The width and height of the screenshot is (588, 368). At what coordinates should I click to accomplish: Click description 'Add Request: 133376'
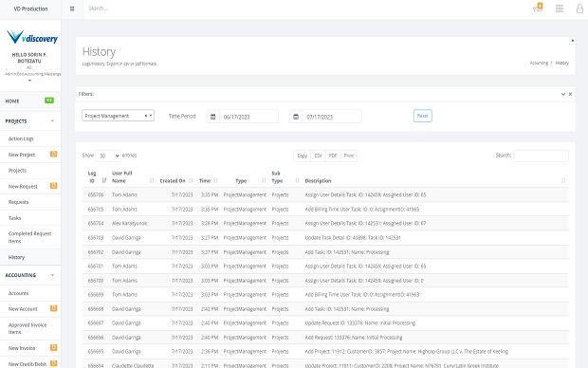click(x=353, y=338)
